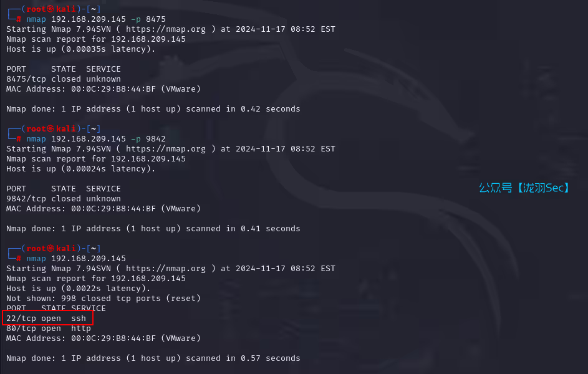The width and height of the screenshot is (588, 374).
Task: Click the nmap.org link in first scan
Action: pos(165,29)
